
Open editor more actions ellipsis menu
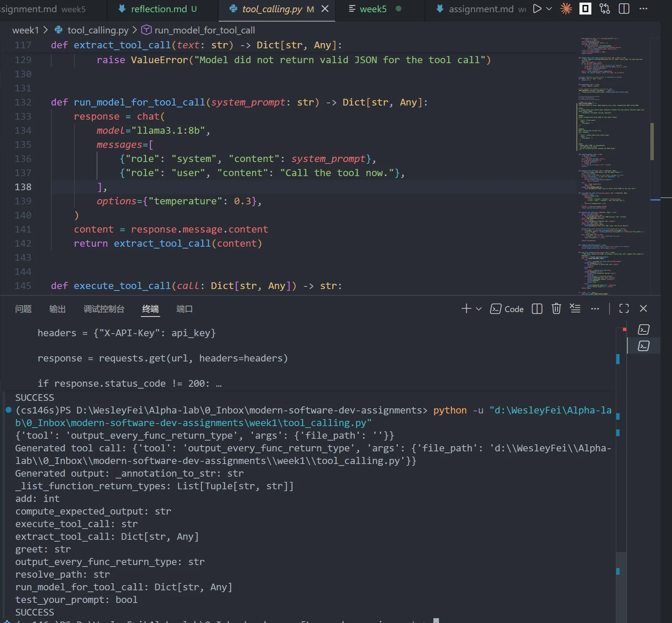pos(643,9)
